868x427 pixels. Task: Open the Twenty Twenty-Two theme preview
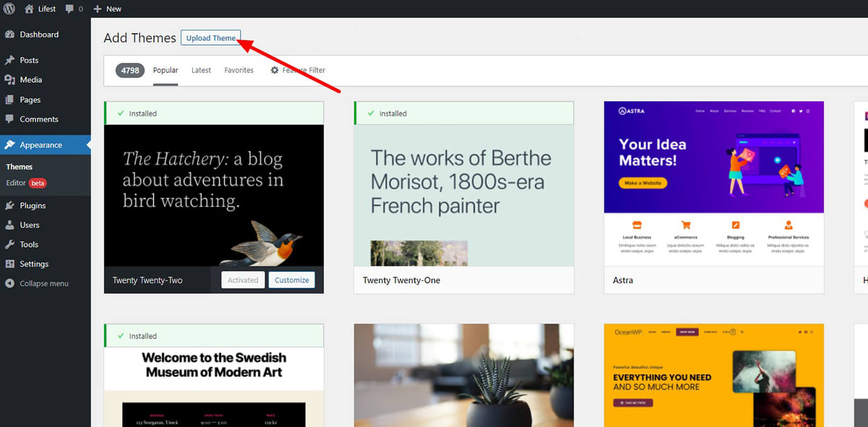coord(214,195)
